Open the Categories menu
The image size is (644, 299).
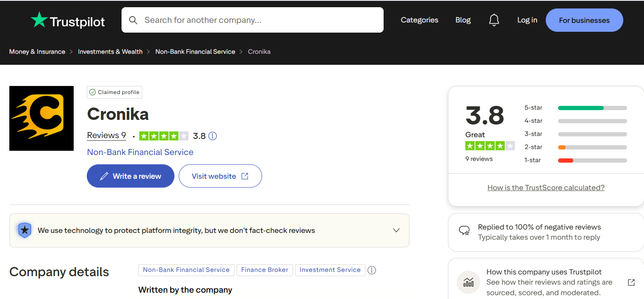419,20
